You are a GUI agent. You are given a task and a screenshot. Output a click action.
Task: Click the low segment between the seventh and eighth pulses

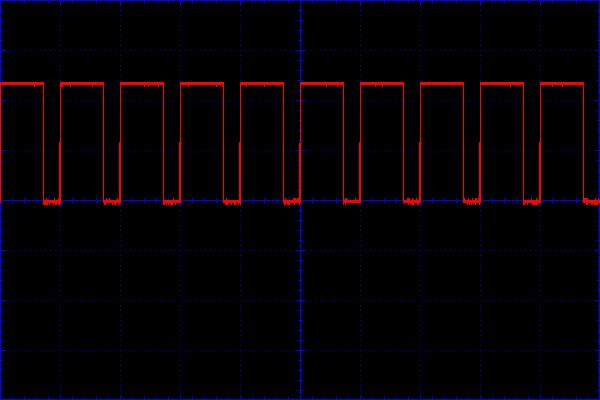pyautogui.click(x=412, y=202)
